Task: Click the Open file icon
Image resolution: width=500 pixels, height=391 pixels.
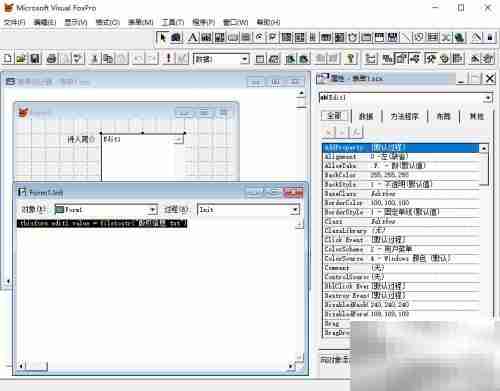Action: click(21, 59)
